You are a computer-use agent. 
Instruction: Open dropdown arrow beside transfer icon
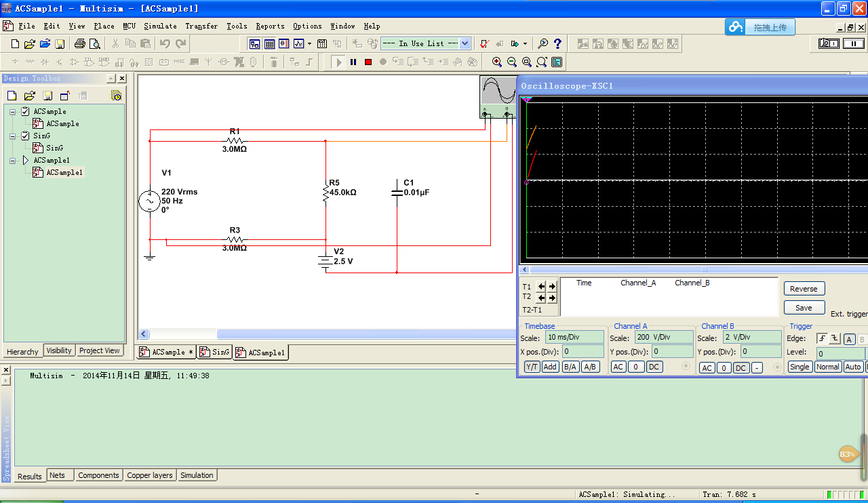[x=525, y=43]
